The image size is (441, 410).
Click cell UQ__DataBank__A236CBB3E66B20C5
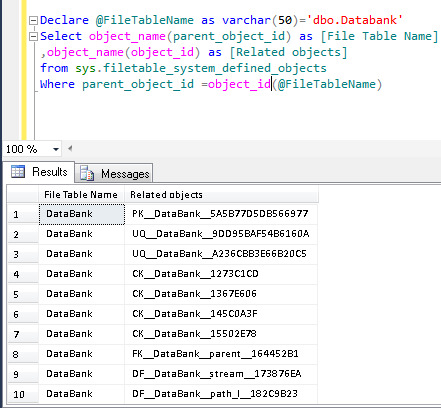[221, 254]
